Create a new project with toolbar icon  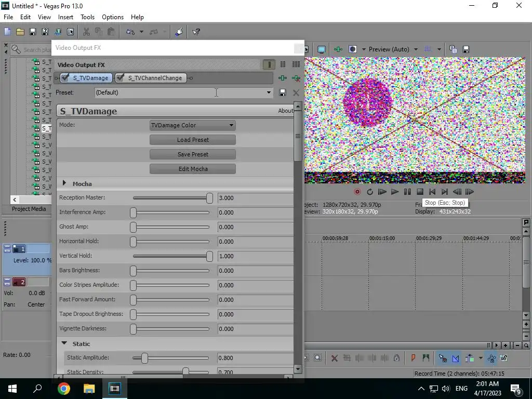[x=7, y=32]
